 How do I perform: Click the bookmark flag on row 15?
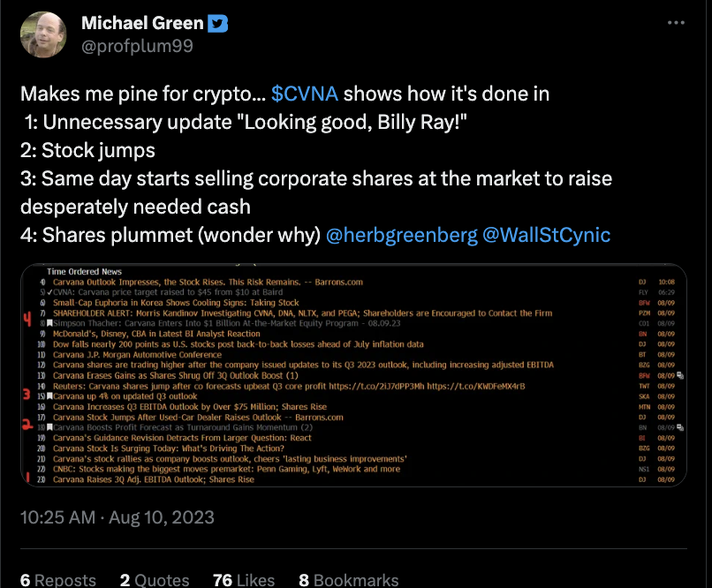click(x=50, y=396)
